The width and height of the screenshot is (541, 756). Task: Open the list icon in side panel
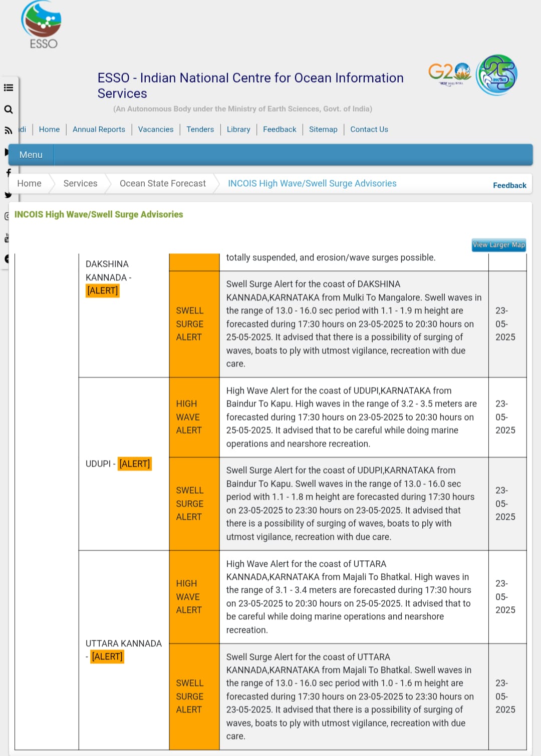9,88
